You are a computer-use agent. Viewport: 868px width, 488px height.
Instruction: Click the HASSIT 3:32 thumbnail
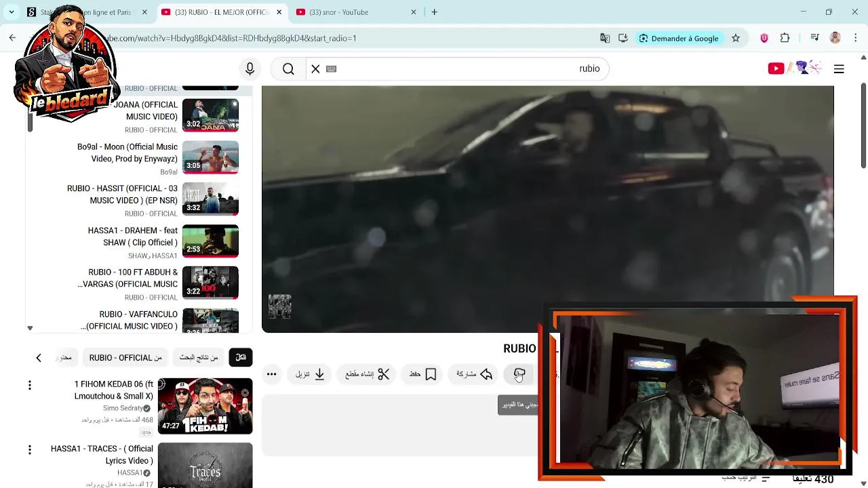pos(210,199)
